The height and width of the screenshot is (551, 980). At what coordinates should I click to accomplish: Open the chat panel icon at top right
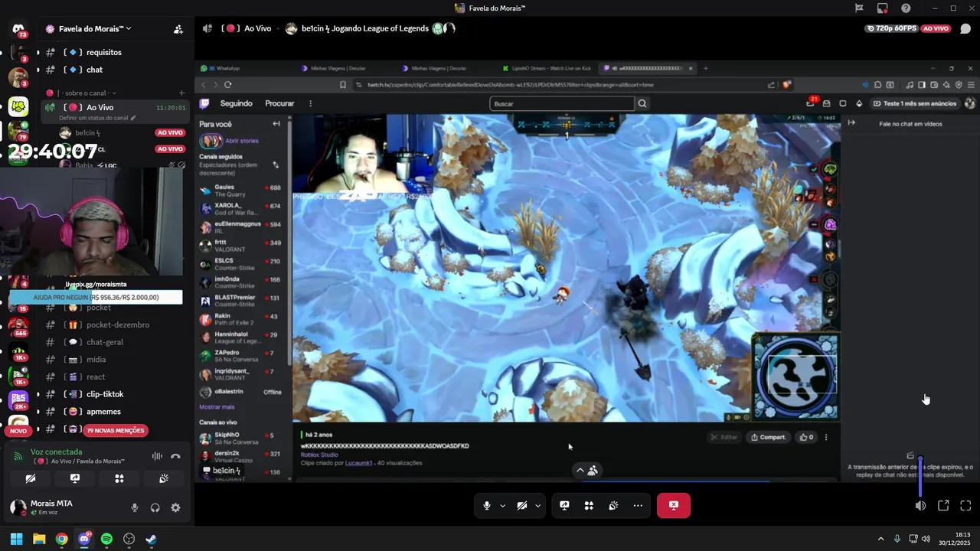tap(965, 29)
